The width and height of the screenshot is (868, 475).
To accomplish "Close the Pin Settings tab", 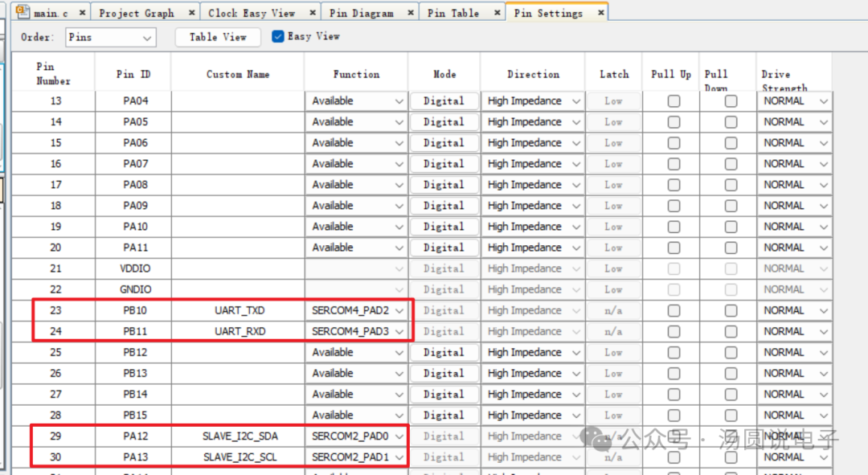I will pos(600,12).
